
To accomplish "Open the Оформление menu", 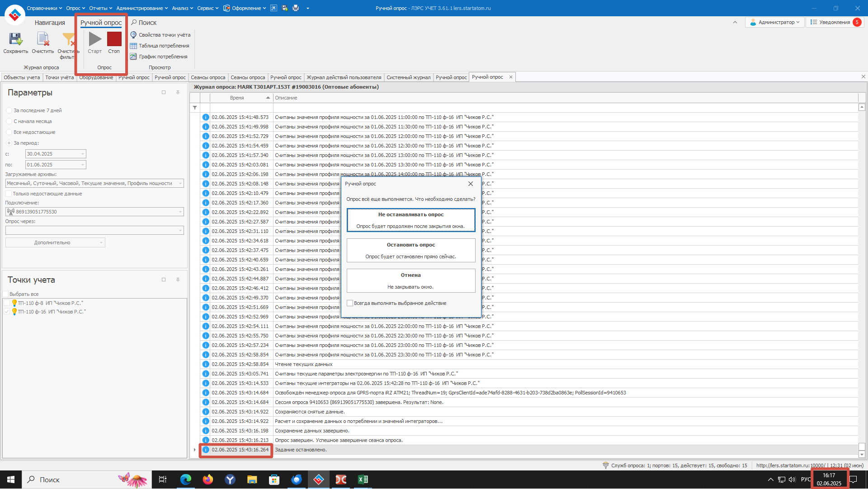I will tap(245, 8).
